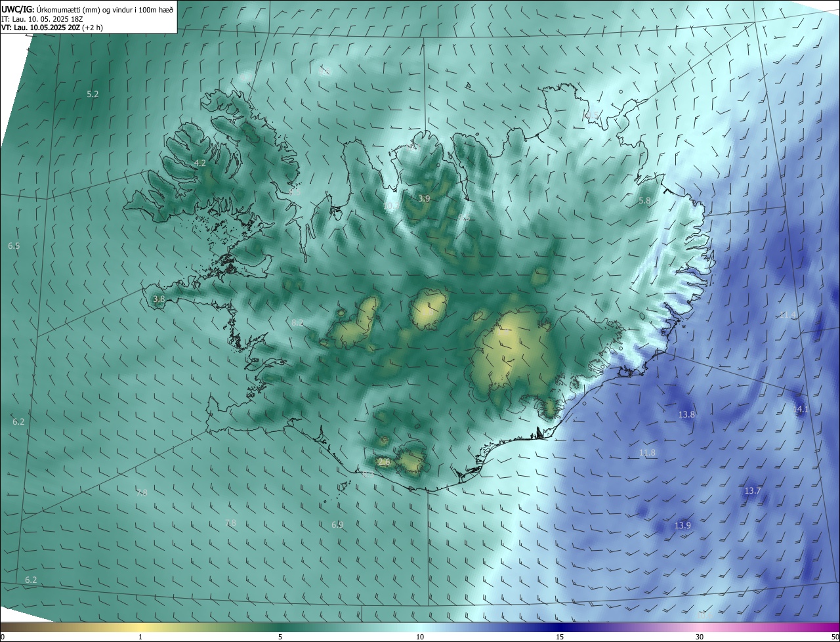Click the color scale tick label 10
Viewport: 840px width, 642px height.
tap(420, 637)
